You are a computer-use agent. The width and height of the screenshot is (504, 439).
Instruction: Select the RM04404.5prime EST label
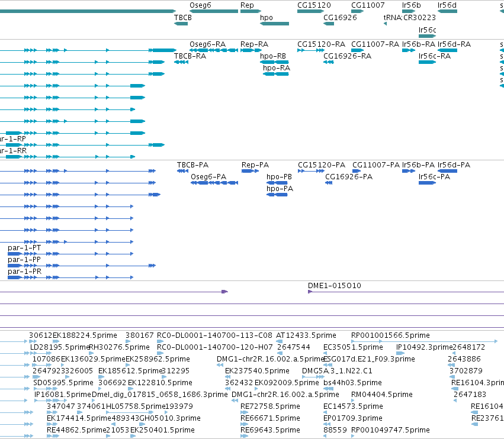pyautogui.click(x=382, y=395)
